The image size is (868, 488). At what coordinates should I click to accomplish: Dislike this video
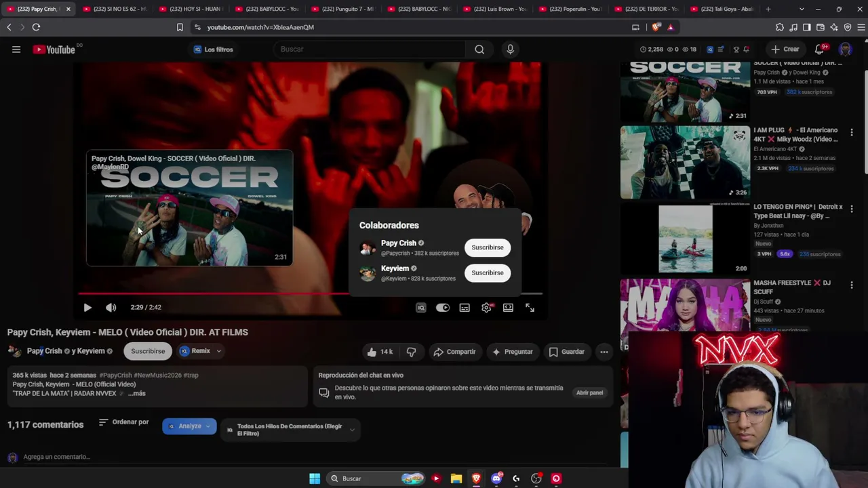pos(411,352)
